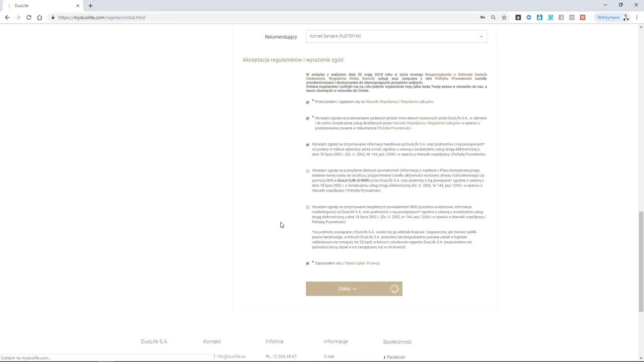Click the Społeczność footer heading
The height and width of the screenshot is (362, 644).
[x=397, y=342]
